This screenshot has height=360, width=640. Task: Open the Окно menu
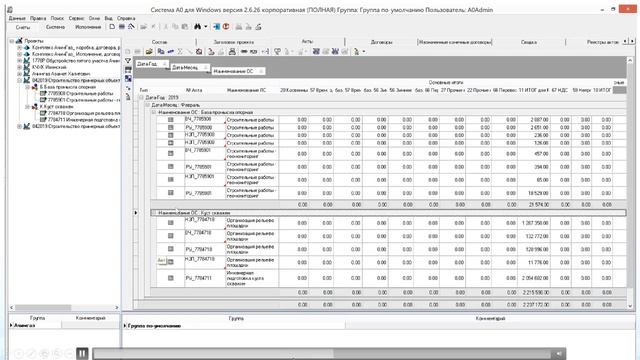[x=94, y=18]
